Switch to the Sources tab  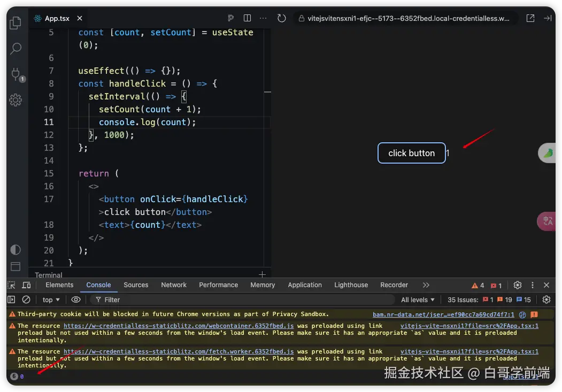136,285
